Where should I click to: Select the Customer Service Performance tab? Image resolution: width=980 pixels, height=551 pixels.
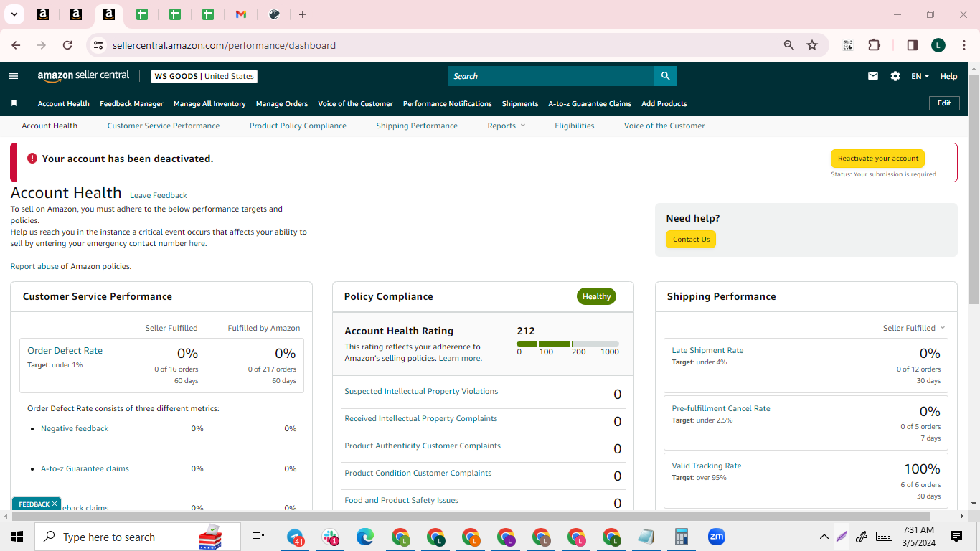coord(164,126)
